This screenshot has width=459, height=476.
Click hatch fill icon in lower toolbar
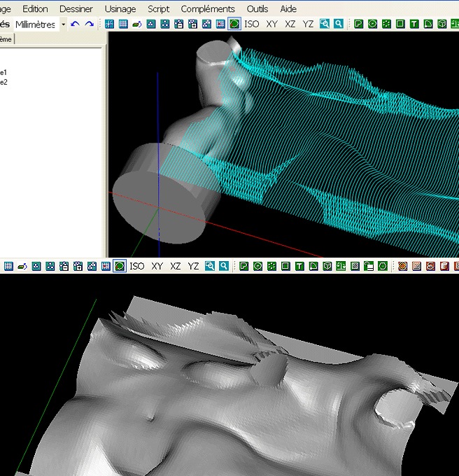pos(355,266)
